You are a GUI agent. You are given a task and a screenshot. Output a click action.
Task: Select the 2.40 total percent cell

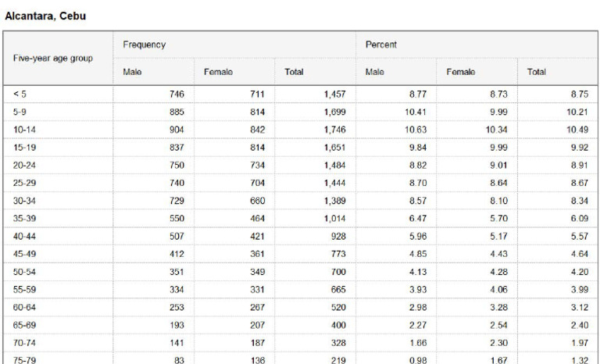[x=580, y=325]
